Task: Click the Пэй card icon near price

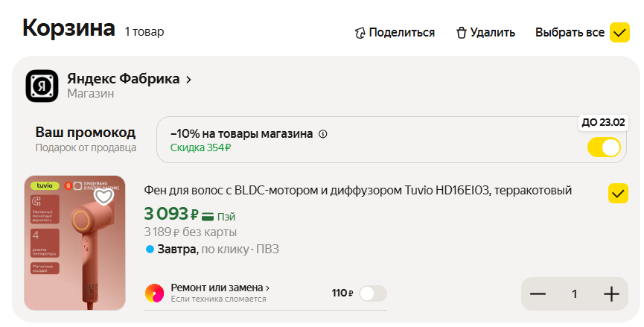Action: (x=207, y=216)
